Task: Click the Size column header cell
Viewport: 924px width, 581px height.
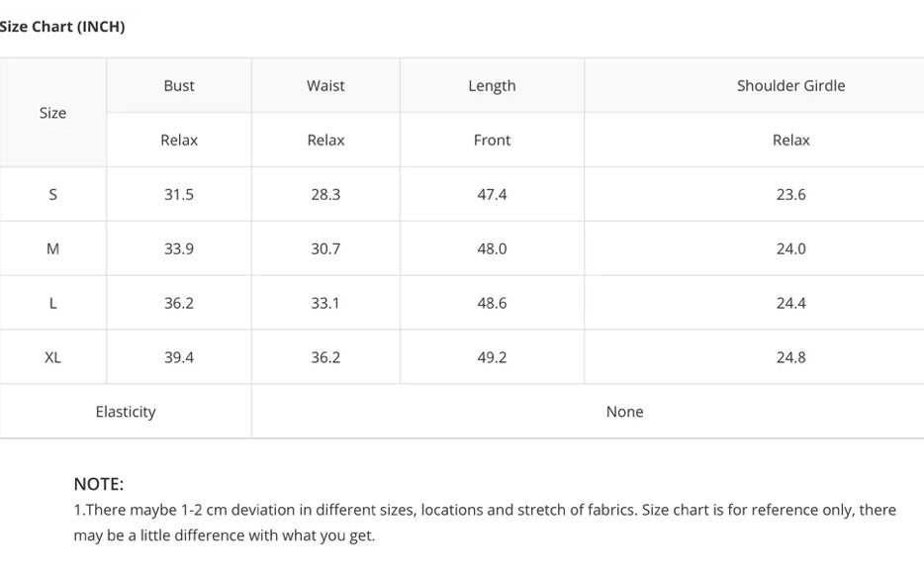Action: pos(52,113)
